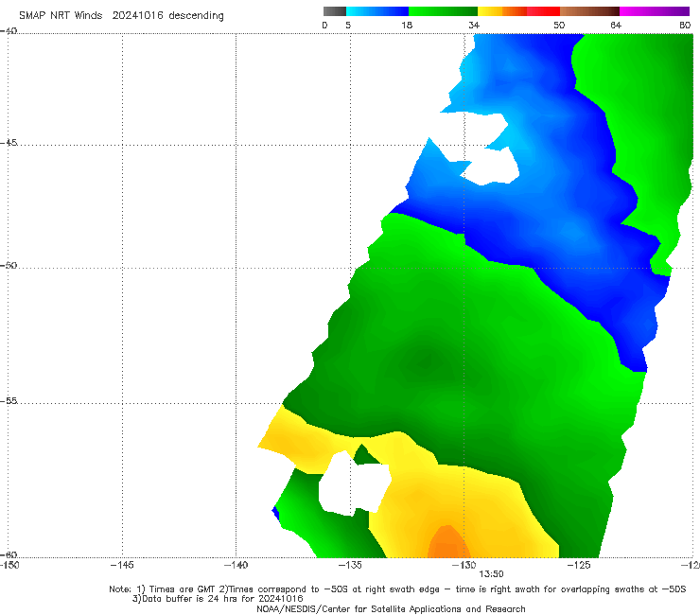Click the swath time label '13:50'
The width and height of the screenshot is (700, 615).
pos(491,574)
